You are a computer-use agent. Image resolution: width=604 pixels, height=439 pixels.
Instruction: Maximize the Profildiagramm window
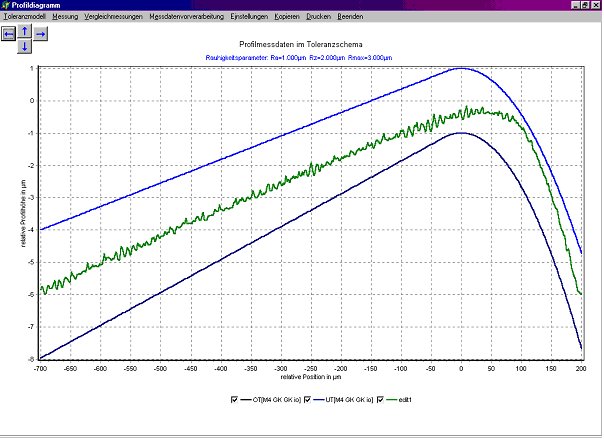(x=584, y=6)
